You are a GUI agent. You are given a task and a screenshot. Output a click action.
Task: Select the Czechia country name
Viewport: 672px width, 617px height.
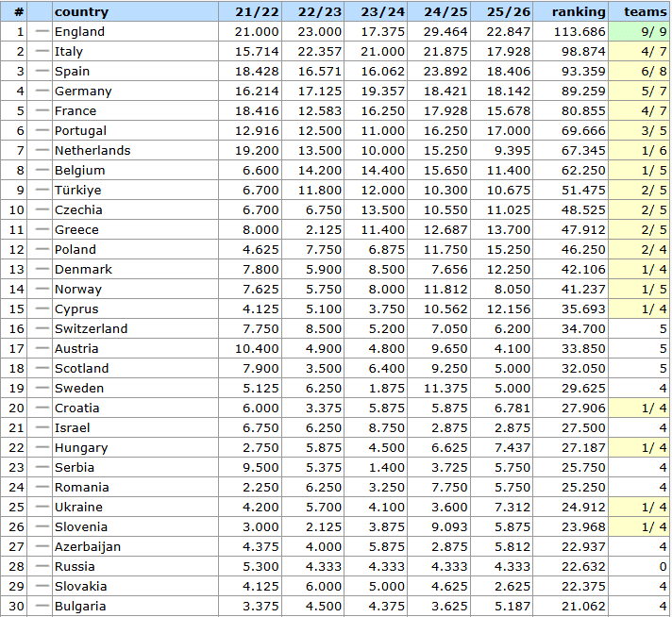coord(78,210)
